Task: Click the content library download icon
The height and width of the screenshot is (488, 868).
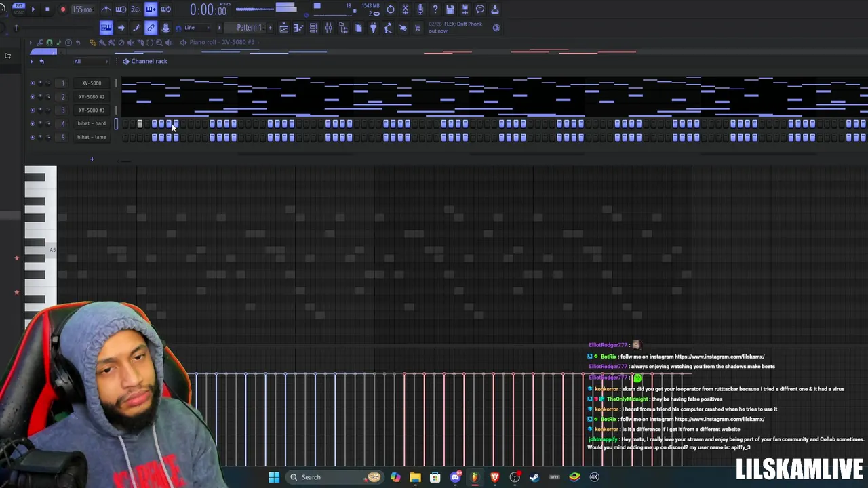Action: click(495, 9)
